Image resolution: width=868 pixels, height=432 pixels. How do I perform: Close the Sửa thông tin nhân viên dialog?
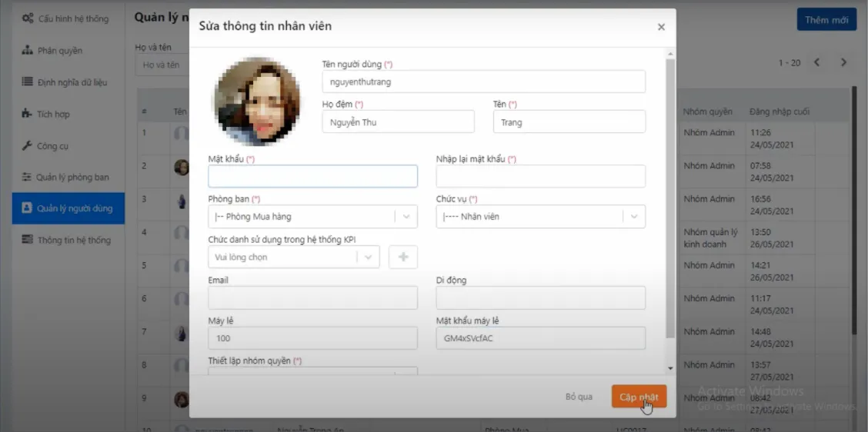pyautogui.click(x=661, y=27)
